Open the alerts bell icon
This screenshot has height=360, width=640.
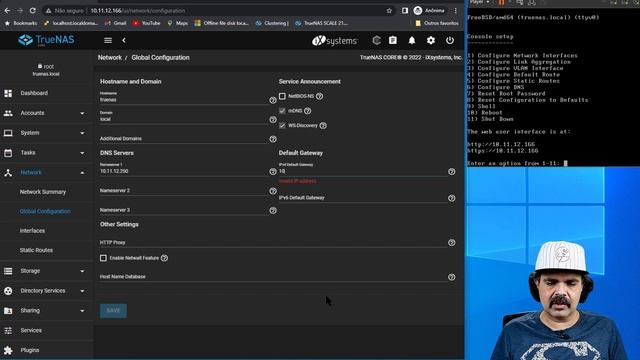[x=412, y=40]
